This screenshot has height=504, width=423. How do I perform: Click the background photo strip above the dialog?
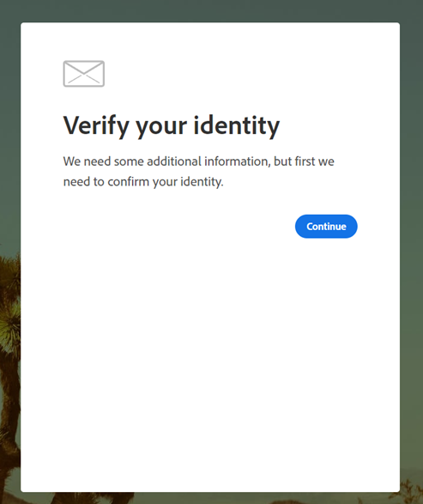click(x=211, y=11)
